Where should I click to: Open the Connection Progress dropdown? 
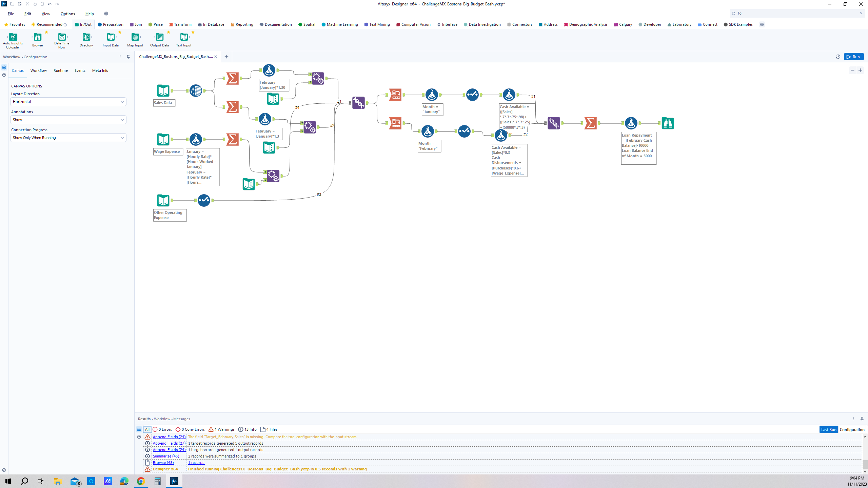tap(68, 138)
